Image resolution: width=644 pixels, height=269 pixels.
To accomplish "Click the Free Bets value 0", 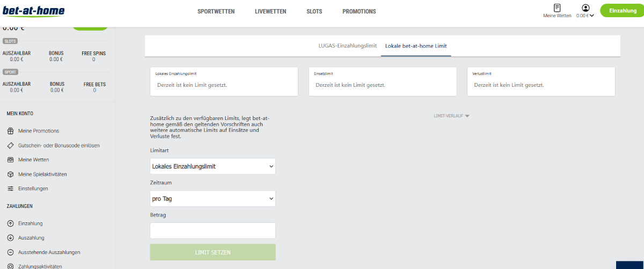I will (94, 91).
